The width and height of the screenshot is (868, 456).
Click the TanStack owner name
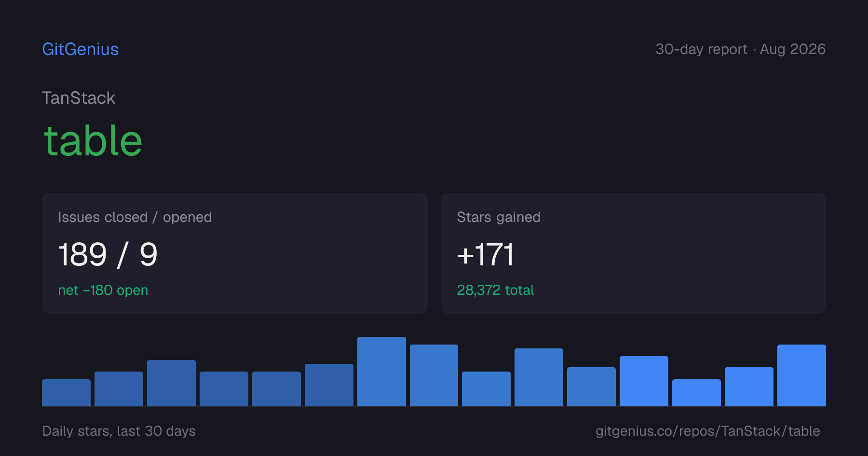click(x=79, y=98)
